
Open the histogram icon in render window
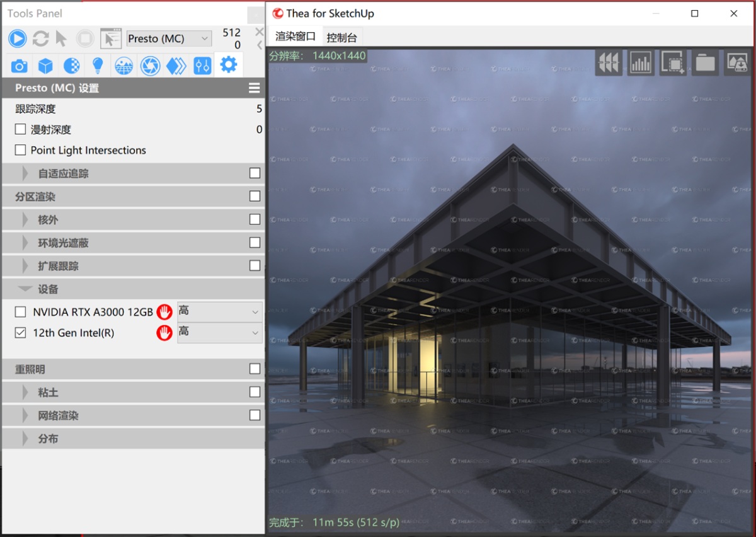(641, 62)
